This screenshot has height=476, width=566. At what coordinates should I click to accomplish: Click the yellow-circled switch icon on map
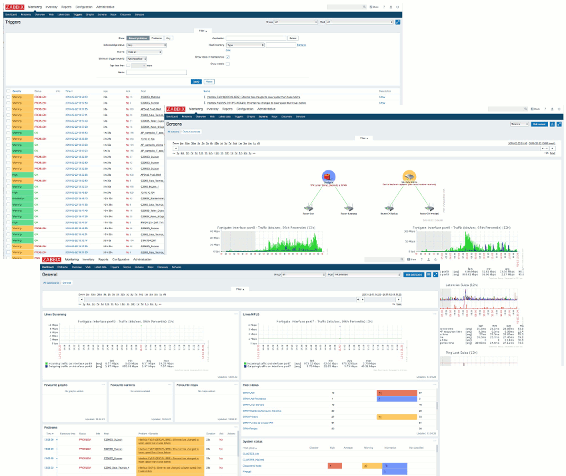[409, 176]
